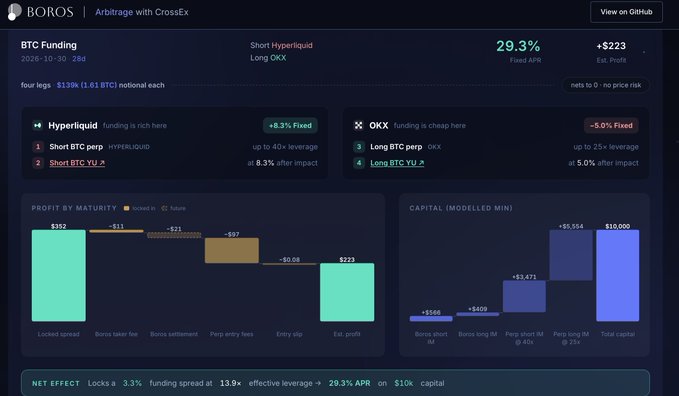679x396 pixels.
Task: Click the BTC Funding title
Action: tap(48, 45)
